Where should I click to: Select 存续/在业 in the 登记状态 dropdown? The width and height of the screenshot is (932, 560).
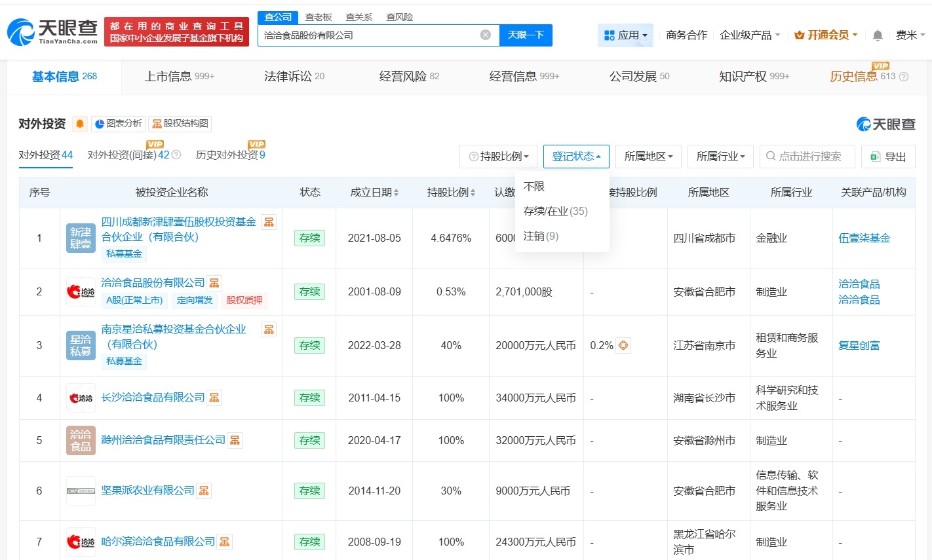pyautogui.click(x=554, y=211)
